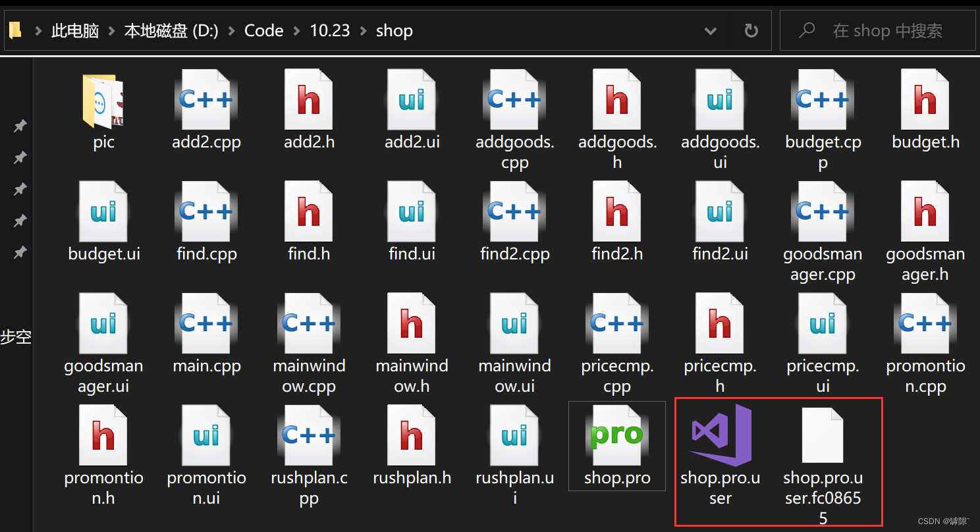Select the pricecmp.ui file icon
980x532 pixels.
coord(823,324)
